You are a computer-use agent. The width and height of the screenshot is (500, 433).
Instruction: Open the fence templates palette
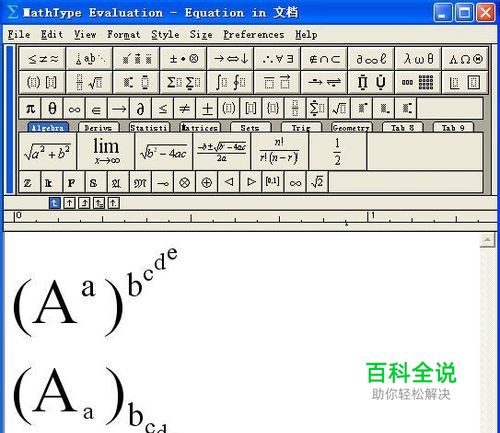[x=42, y=82]
